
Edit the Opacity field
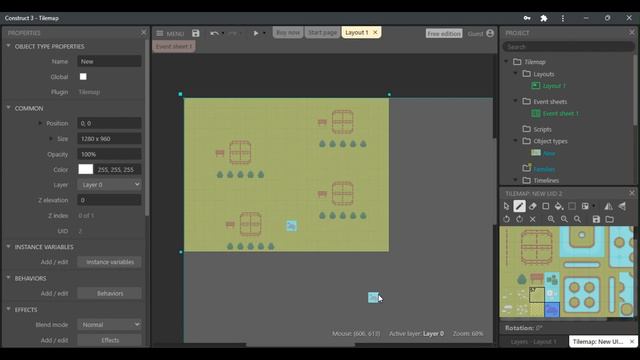pyautogui.click(x=109, y=154)
